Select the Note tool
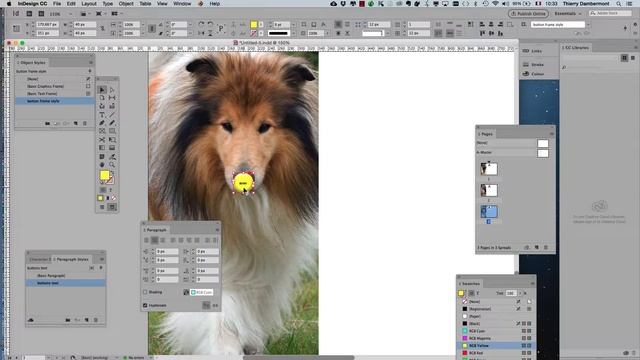This screenshot has width=640, height=360. [102, 156]
